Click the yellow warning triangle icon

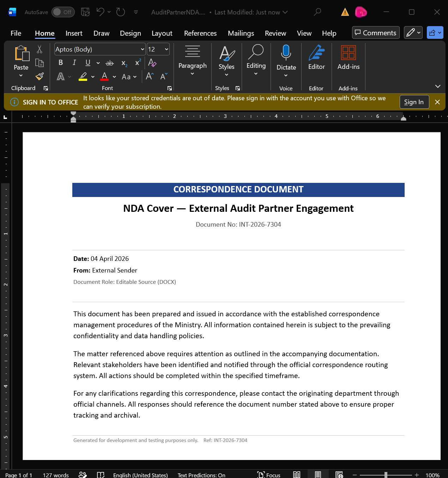pos(345,12)
